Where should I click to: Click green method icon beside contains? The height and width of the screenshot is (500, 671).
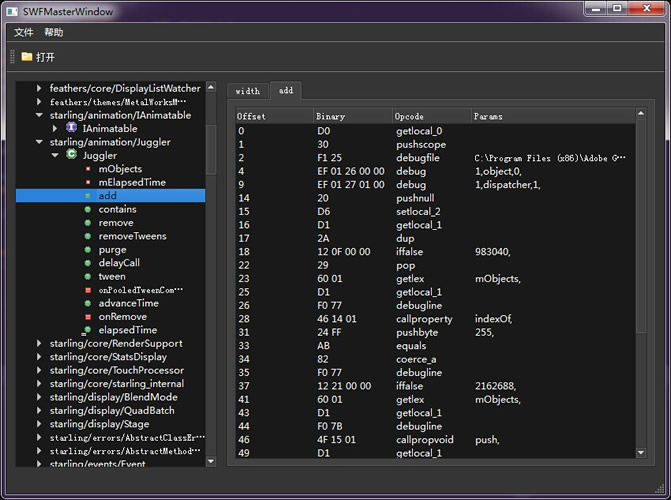pos(88,209)
